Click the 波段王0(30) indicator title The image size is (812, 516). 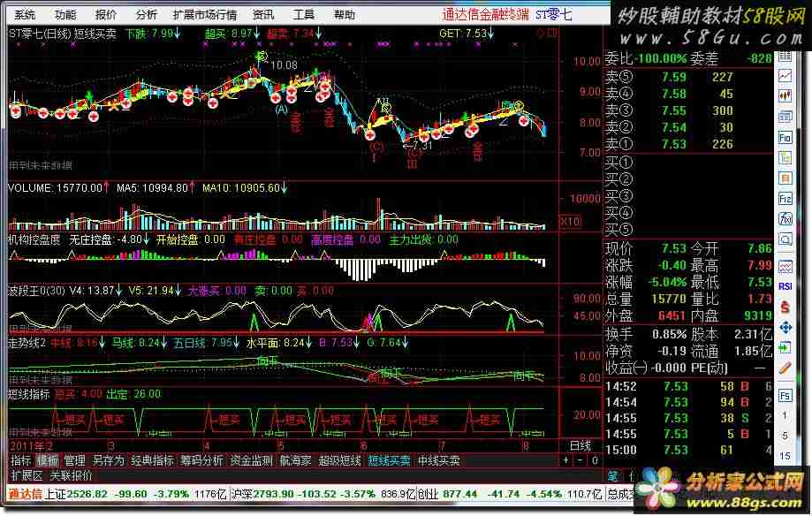[x=36, y=291]
